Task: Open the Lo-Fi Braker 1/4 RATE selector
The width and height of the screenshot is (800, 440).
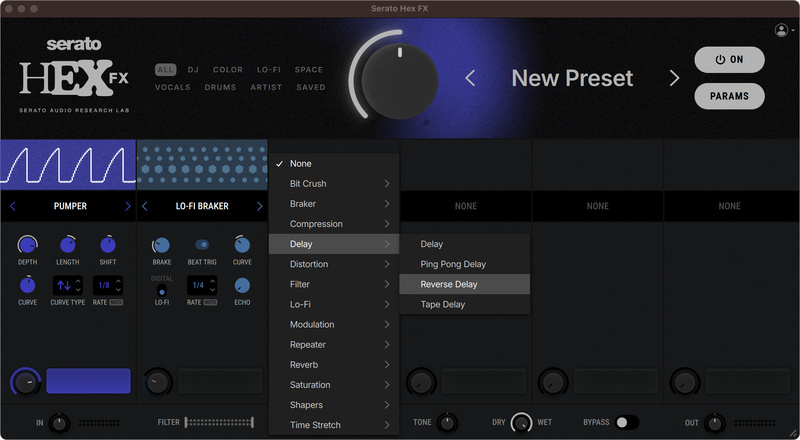Action: [x=202, y=285]
